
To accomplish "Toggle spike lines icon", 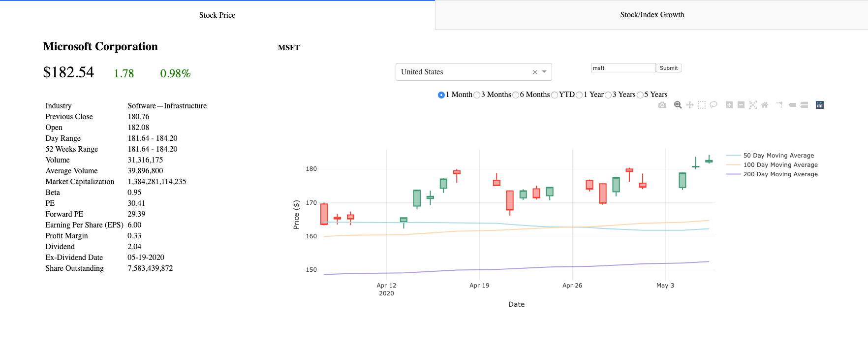I will tap(780, 105).
